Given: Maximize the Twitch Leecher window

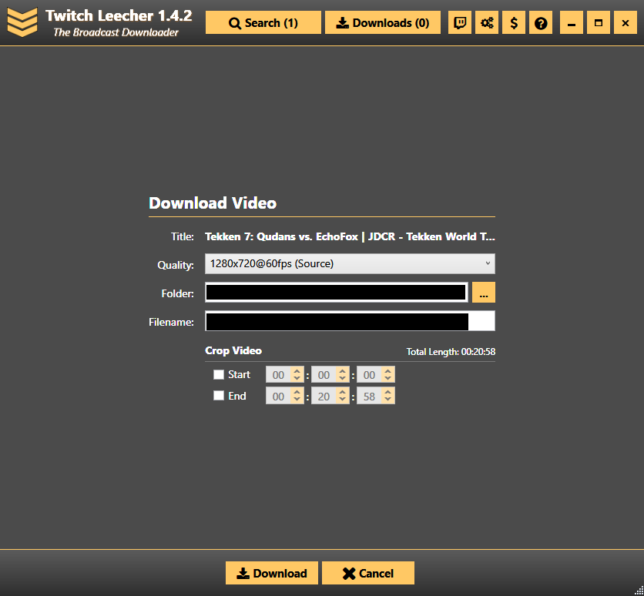Looking at the screenshot, I should (x=598, y=22).
